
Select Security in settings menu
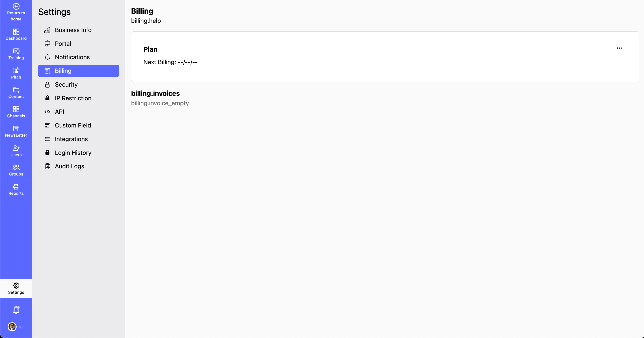coord(66,85)
